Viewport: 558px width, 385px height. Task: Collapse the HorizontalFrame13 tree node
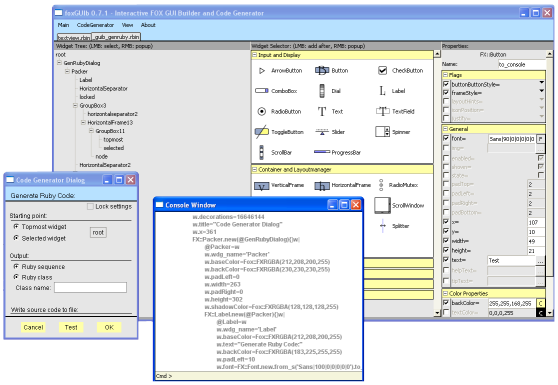click(83, 122)
